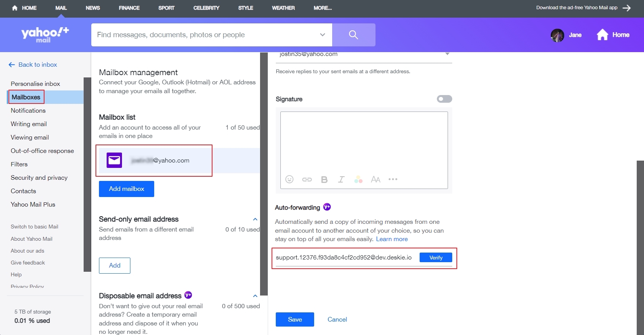Screen dimensions: 644x335
Task: Select Filters settings
Action: pos(19,164)
